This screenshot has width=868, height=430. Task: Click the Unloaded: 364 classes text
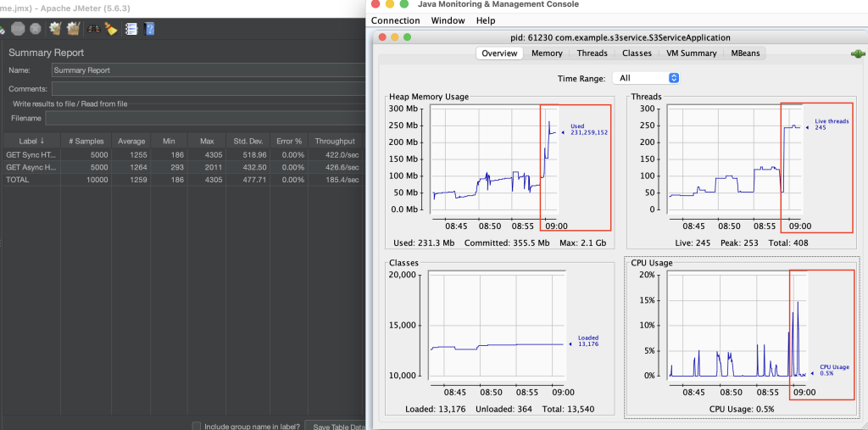(504, 409)
